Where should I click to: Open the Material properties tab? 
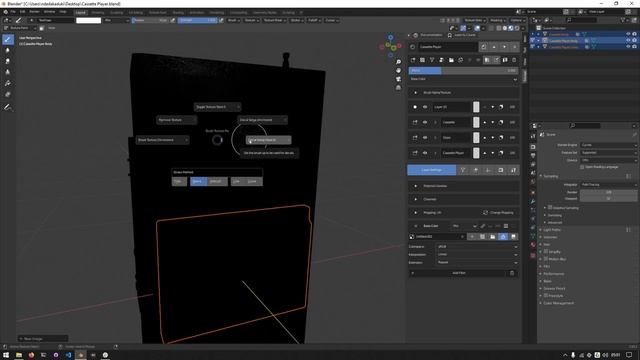coord(533,245)
